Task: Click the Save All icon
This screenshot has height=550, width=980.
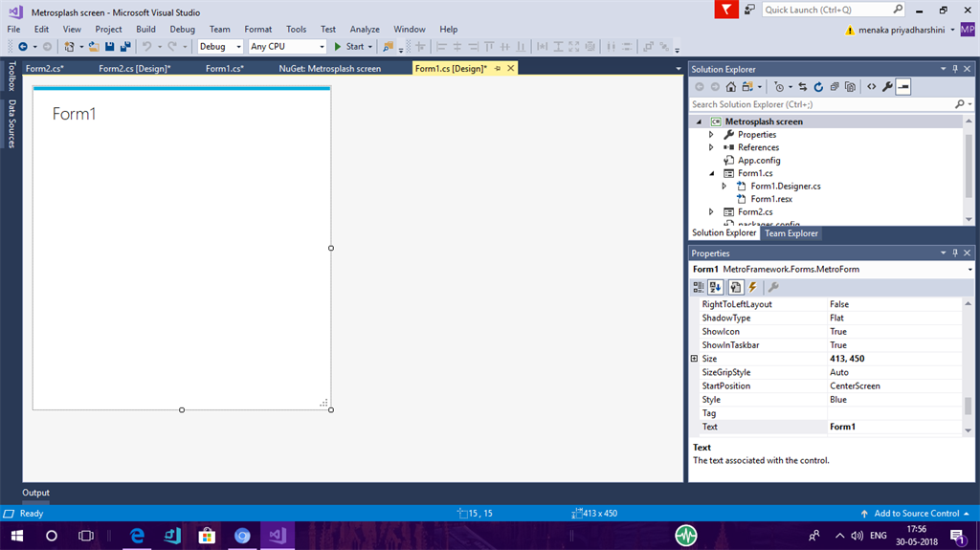Action: point(125,46)
